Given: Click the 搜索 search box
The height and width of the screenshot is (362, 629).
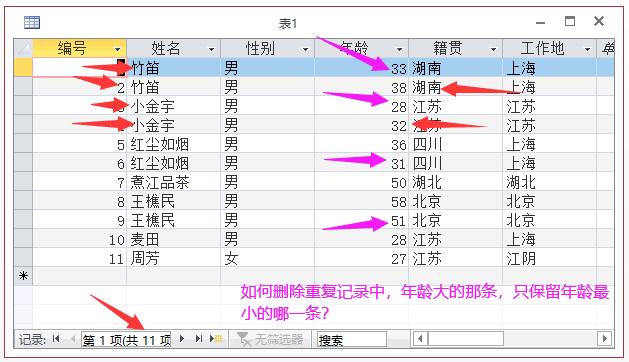Looking at the screenshot, I should pyautogui.click(x=352, y=340).
